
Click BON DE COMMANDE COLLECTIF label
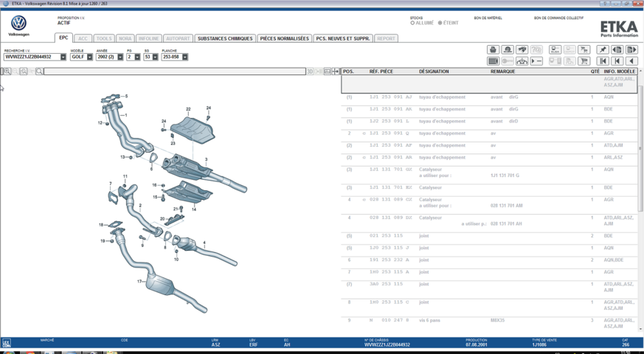coord(558,18)
